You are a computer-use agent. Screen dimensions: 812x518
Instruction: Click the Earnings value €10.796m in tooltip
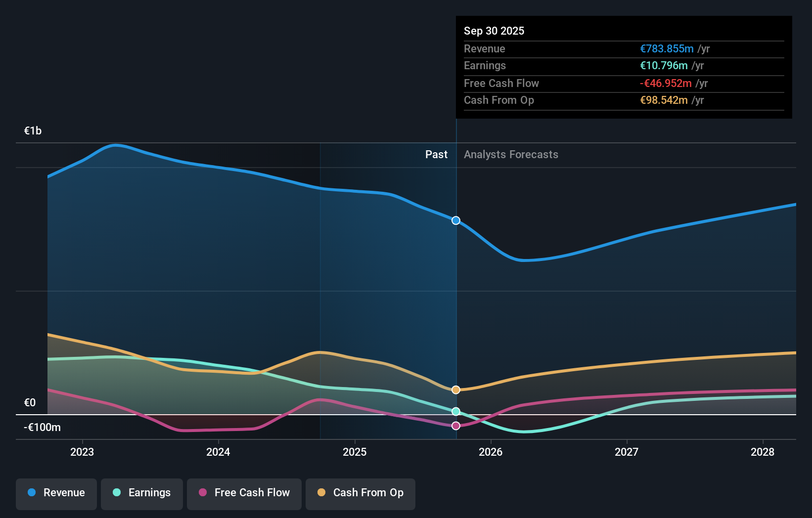pyautogui.click(x=664, y=65)
